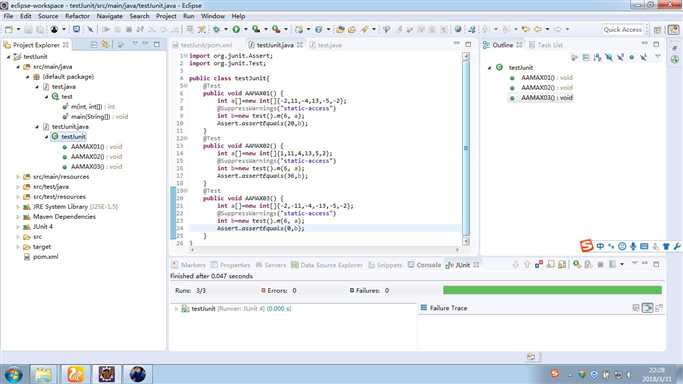Click the Windows Start button
The image size is (683, 384).
pos(13,375)
